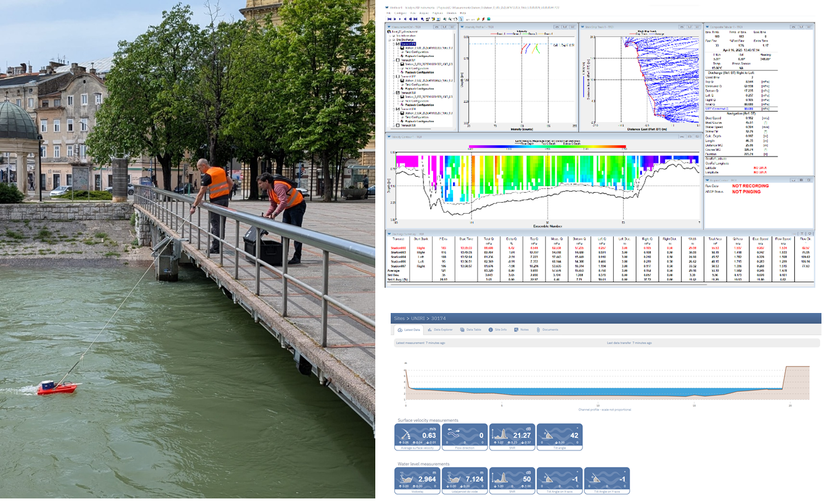827x504 pixels.
Task: Toggle the last Transect checkbox in the tree
Action: coord(399,125)
